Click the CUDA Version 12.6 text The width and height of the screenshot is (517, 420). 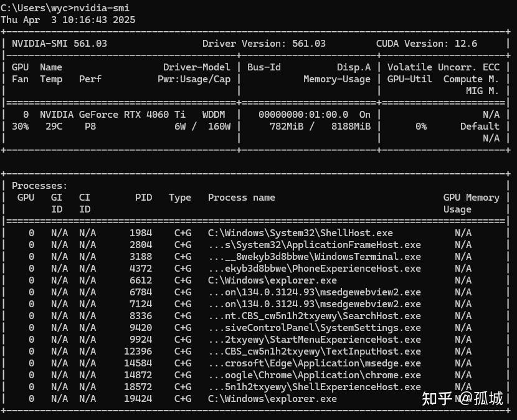pyautogui.click(x=426, y=43)
